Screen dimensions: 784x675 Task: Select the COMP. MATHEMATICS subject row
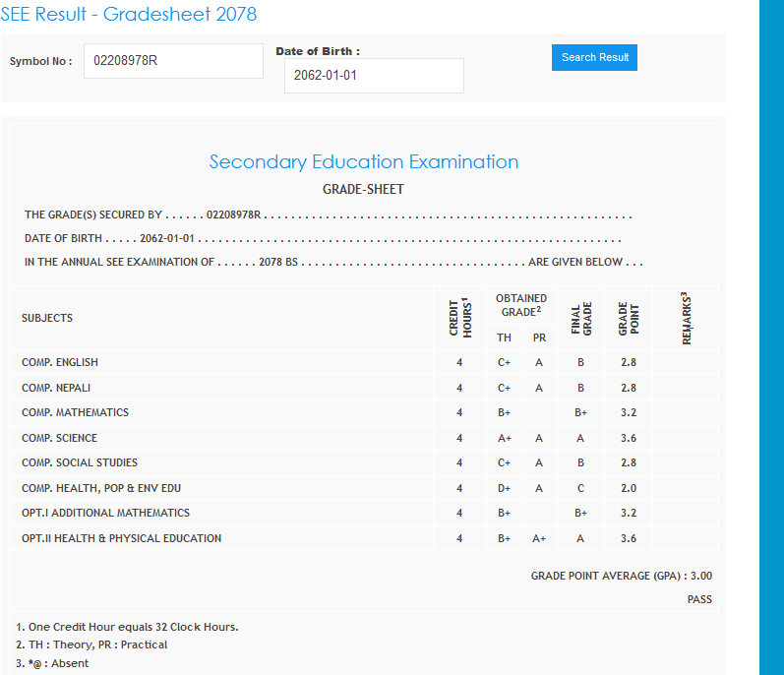tap(75, 412)
